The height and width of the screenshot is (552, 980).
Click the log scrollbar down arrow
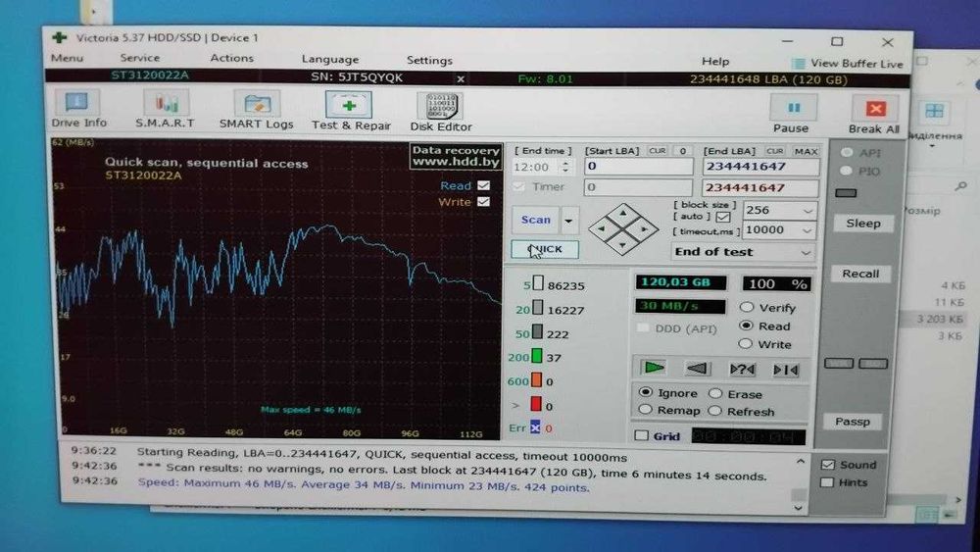click(798, 508)
